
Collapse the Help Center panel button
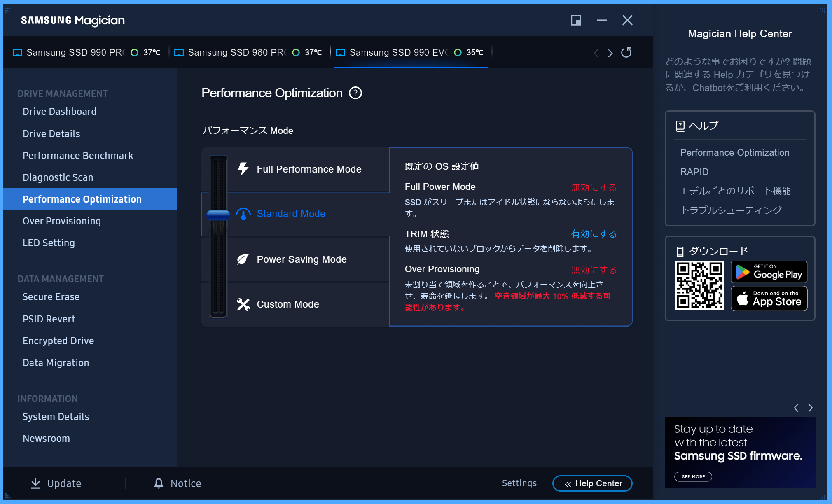(x=592, y=483)
